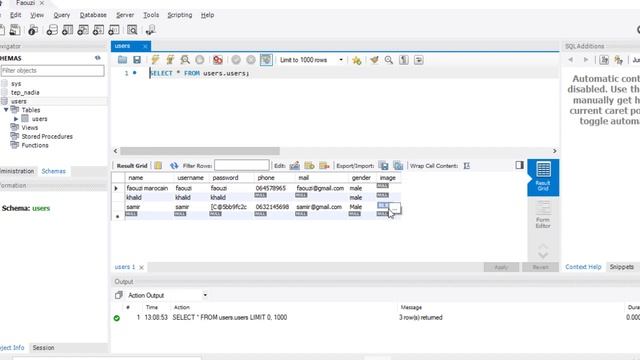Image resolution: width=640 pixels, height=360 pixels.
Task: Toggle invisible characters icon
Action: point(404,60)
